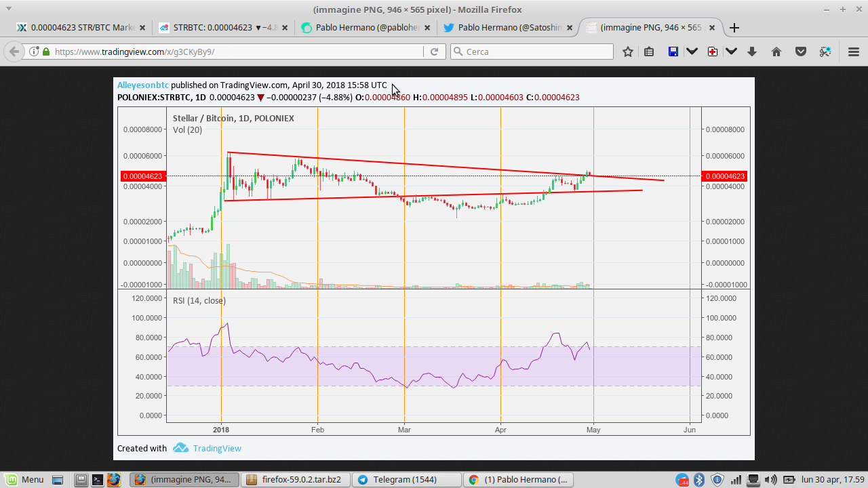Screen dimensions: 868x488
Task: Open the (1) Pablo Hermano Chrome taskbar window
Action: (x=518, y=479)
